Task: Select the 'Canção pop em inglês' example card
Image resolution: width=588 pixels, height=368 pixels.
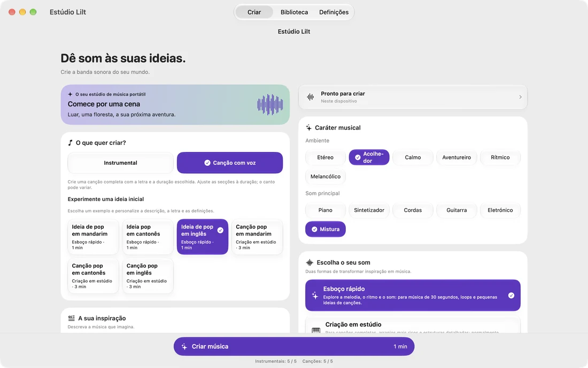Action: click(148, 275)
